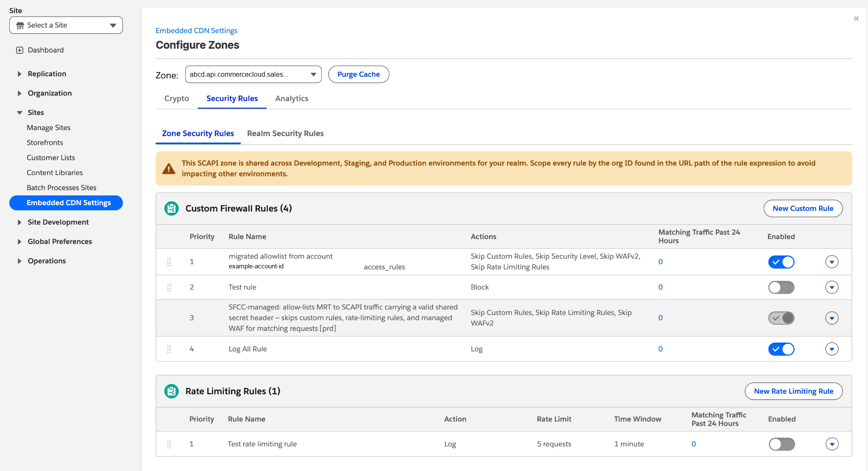The width and height of the screenshot is (868, 471).
Task: Click the Rate Limiting Rules section icon
Action: pyautogui.click(x=171, y=391)
